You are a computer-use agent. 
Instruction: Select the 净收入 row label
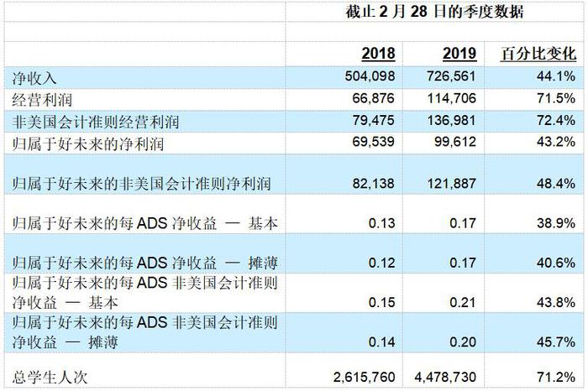34,78
